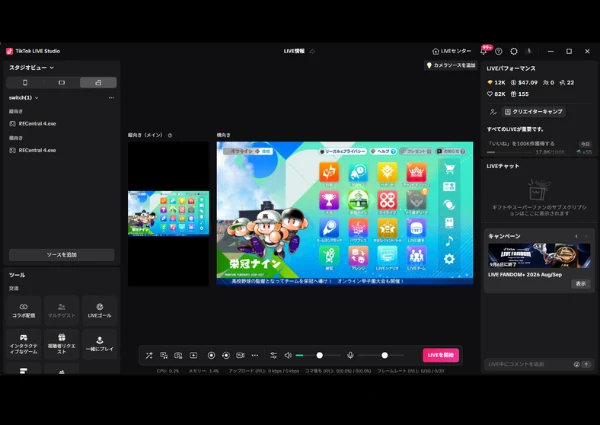The width and height of the screenshot is (600, 425).
Task: Open the magic wand effects tool
Action: tap(149, 355)
